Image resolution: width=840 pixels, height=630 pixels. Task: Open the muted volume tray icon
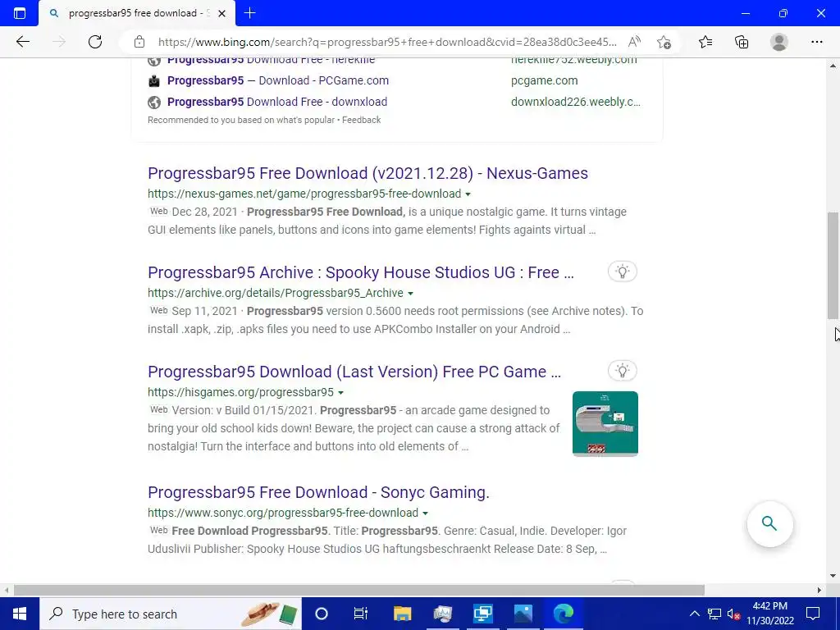coord(733,614)
